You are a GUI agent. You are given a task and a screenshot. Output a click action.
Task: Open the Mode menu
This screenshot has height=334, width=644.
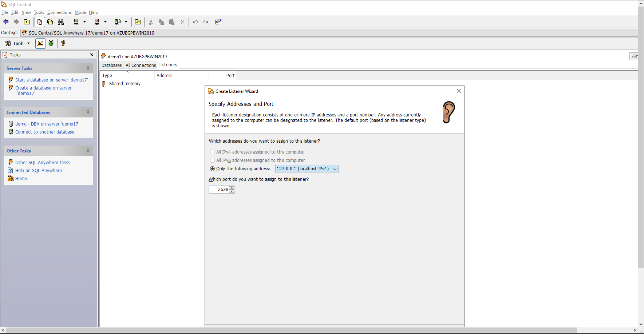(80, 12)
